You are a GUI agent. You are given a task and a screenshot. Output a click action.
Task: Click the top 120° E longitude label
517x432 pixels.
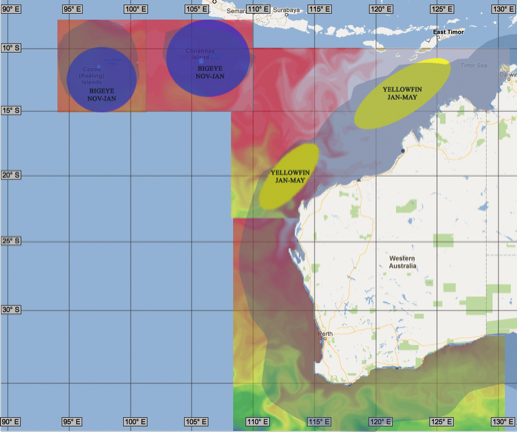click(x=381, y=9)
